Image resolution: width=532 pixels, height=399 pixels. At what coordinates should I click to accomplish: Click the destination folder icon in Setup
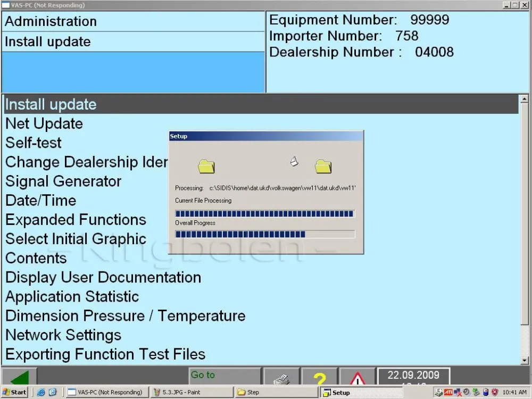(323, 166)
